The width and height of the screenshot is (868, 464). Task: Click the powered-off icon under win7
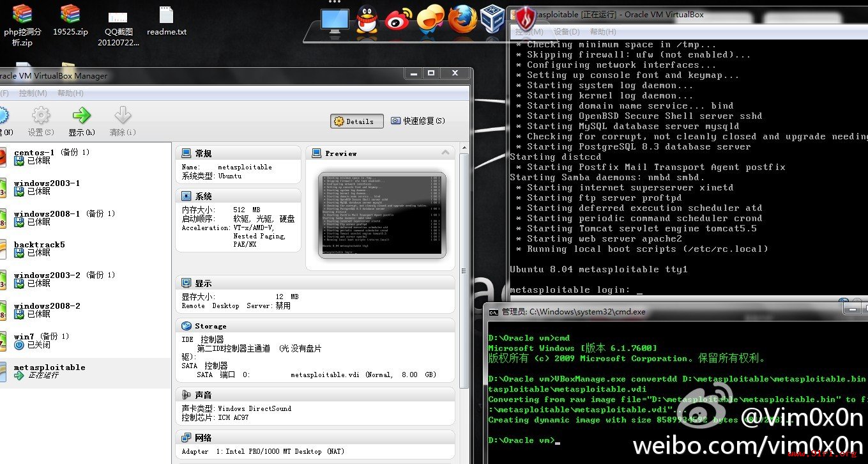(x=19, y=345)
